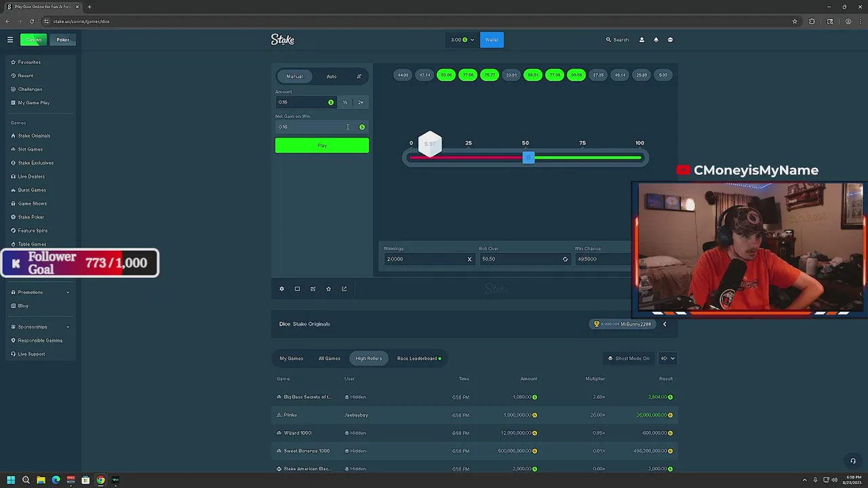Open the Search box
The height and width of the screenshot is (488, 868).
(x=618, y=40)
